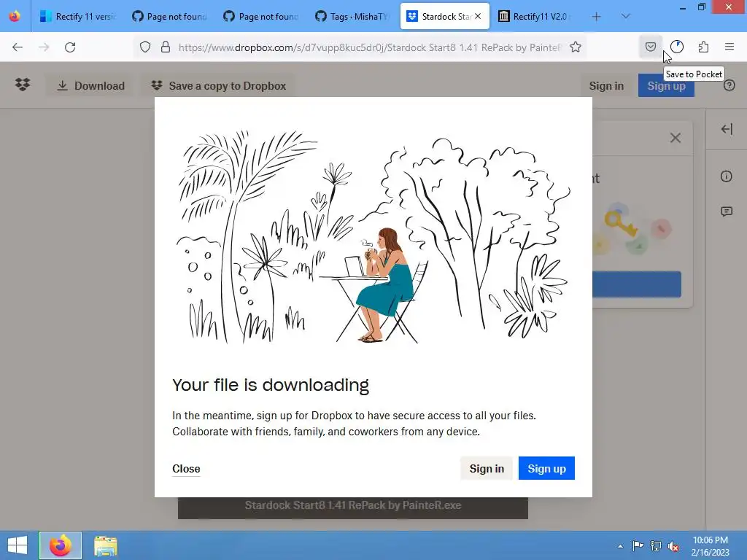Click the blue Sign up dialog button
This screenshot has width=747, height=560.
click(546, 469)
